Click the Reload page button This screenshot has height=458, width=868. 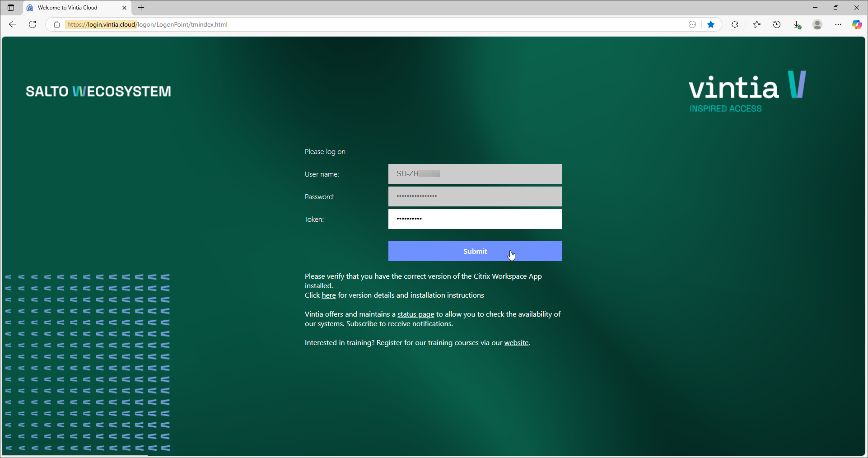tap(32, 24)
